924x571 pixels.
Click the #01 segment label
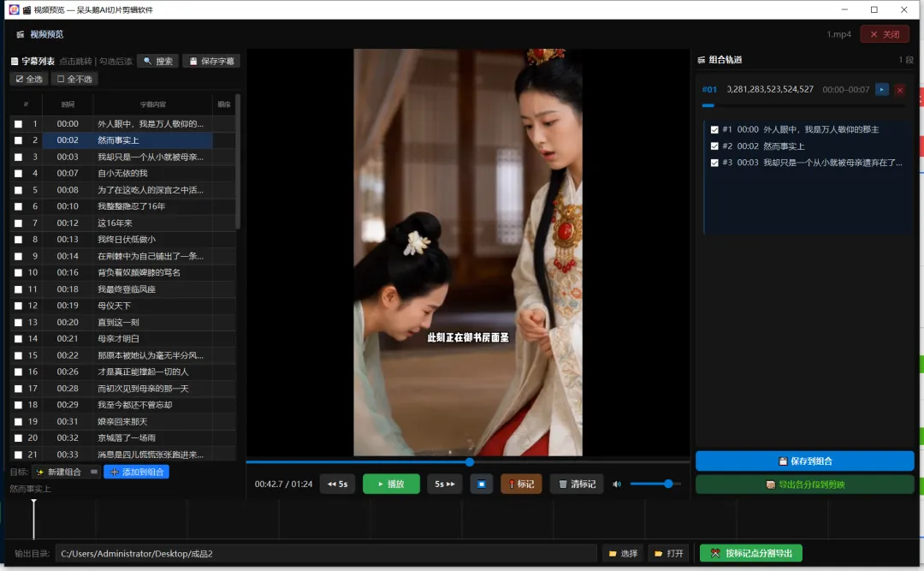(709, 90)
